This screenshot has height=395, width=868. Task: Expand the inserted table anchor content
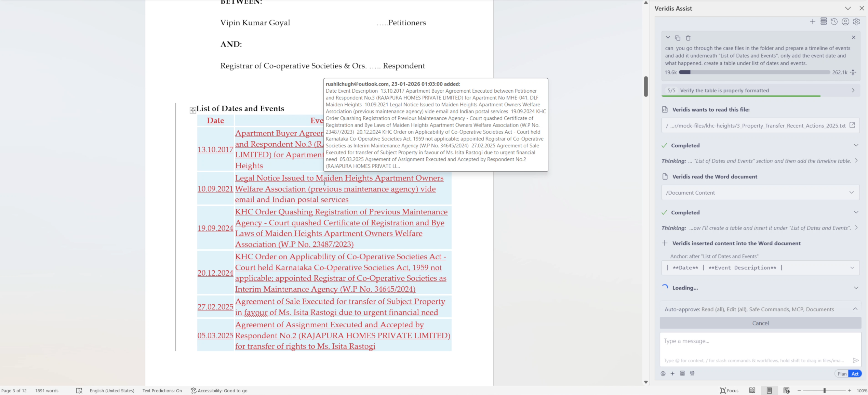[x=852, y=268]
